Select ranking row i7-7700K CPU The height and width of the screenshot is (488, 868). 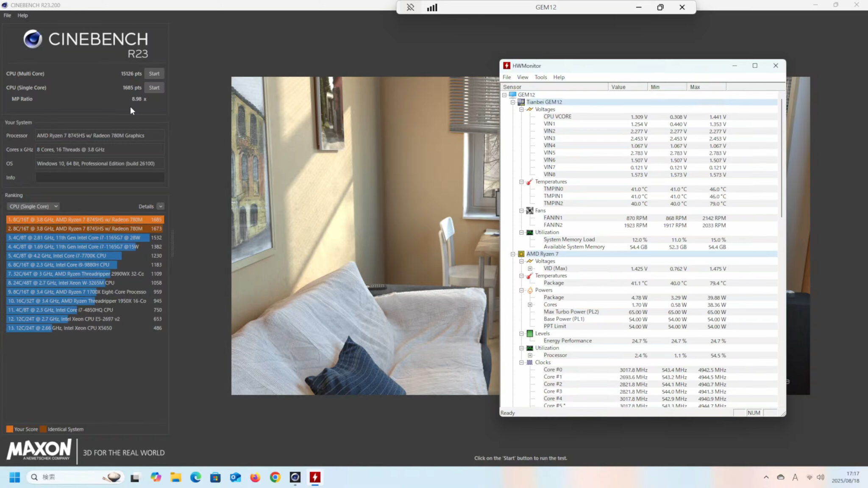(85, 256)
